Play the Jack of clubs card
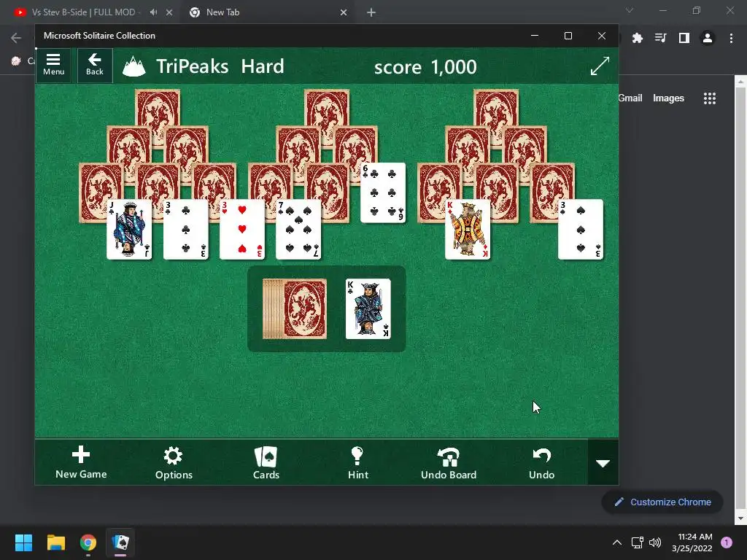 (129, 230)
